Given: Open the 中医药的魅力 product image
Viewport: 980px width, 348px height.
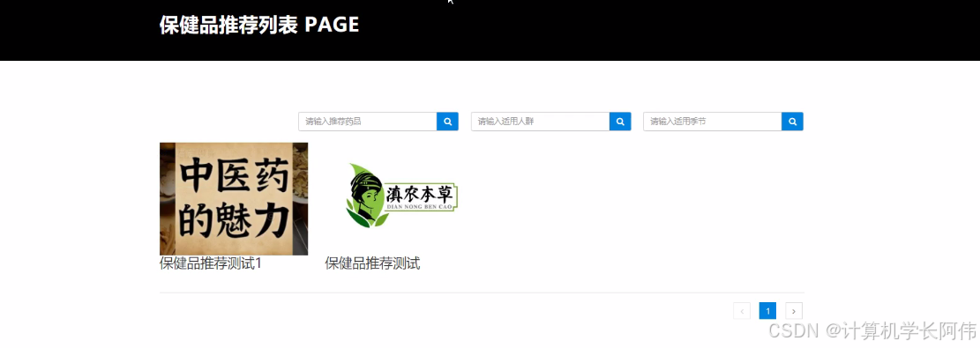Looking at the screenshot, I should [x=234, y=199].
